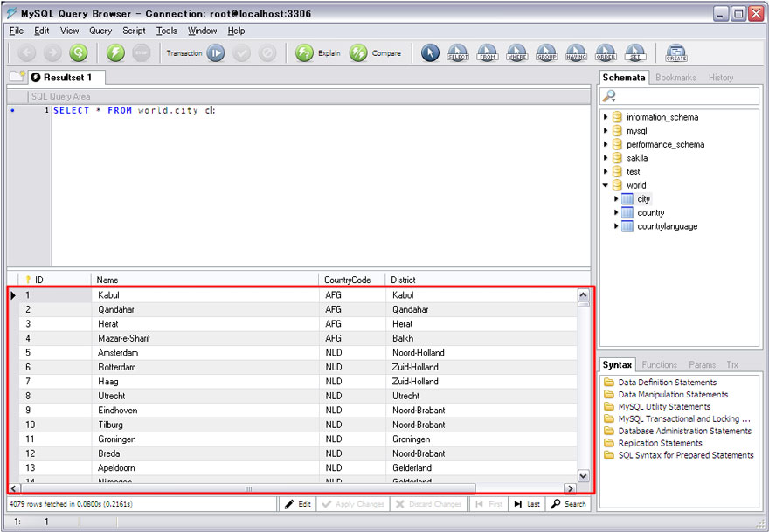Click the world database icon
The width and height of the screenshot is (769, 532).
tap(617, 185)
